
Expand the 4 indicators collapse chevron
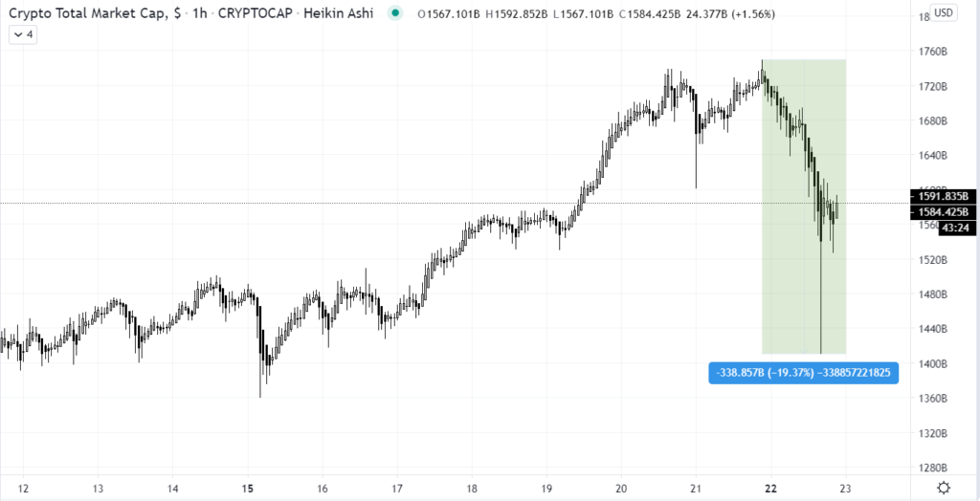pos(23,35)
